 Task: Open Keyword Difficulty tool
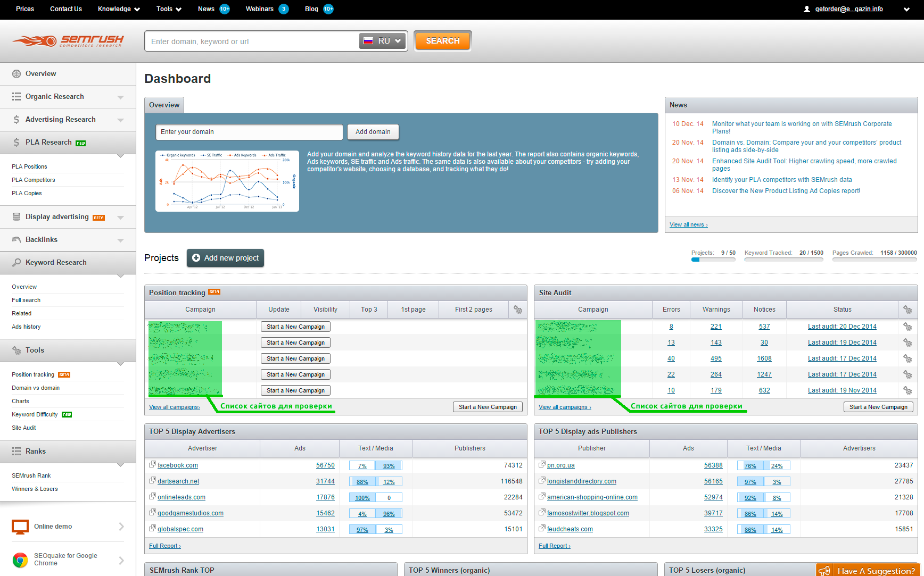35,414
